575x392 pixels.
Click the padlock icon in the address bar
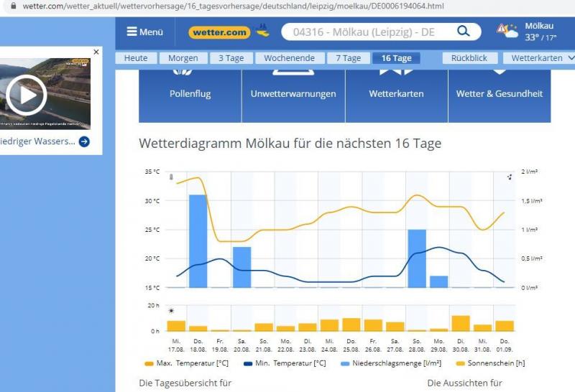click(13, 6)
